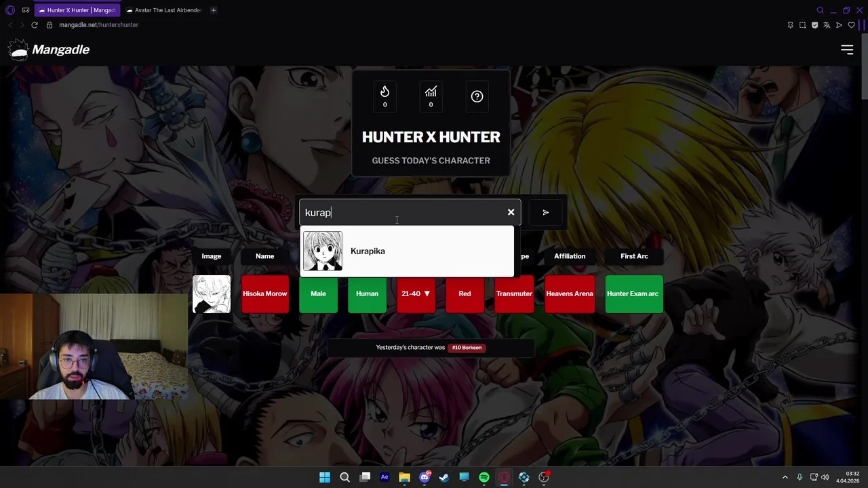Open a new browser tab
The image size is (868, 488).
[213, 10]
